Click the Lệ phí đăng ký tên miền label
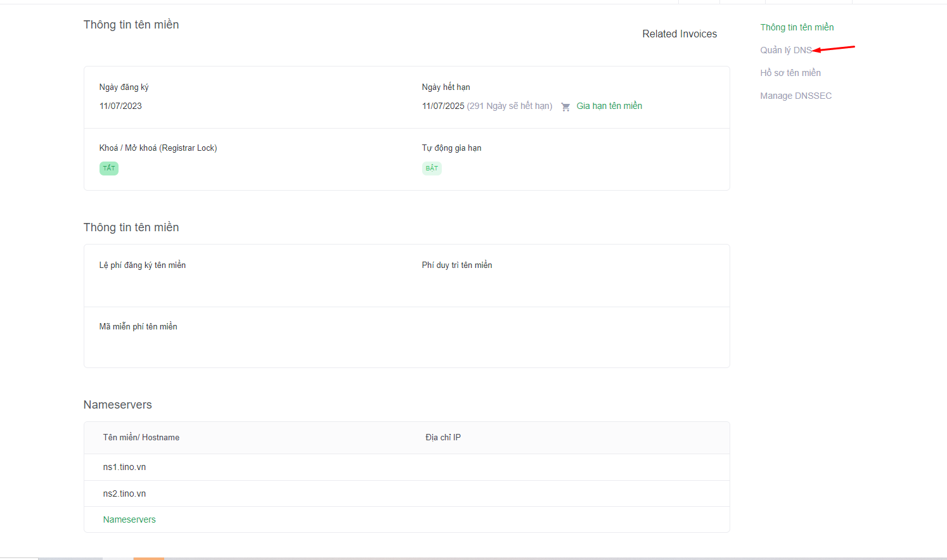 143,265
